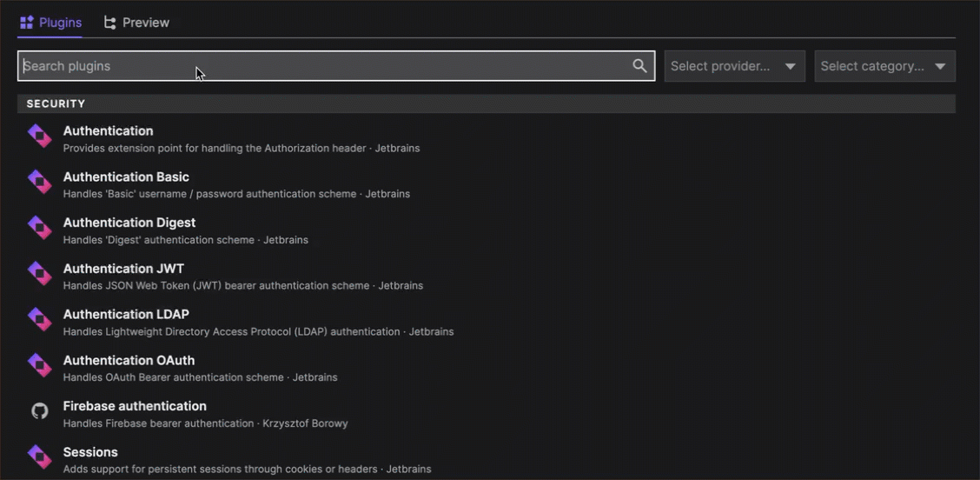
Task: Click the GitHub icon beside Firebase authentication
Action: 40,411
